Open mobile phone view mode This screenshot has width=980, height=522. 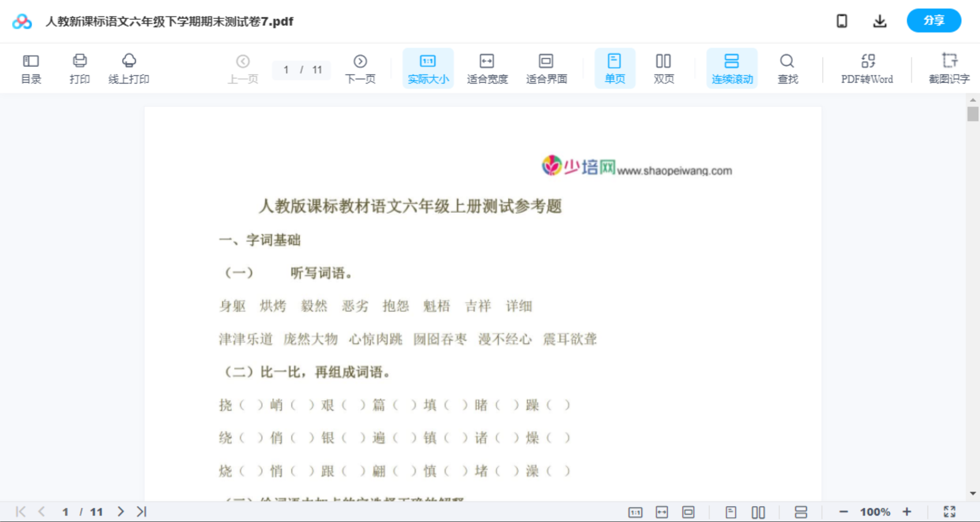pos(842,20)
